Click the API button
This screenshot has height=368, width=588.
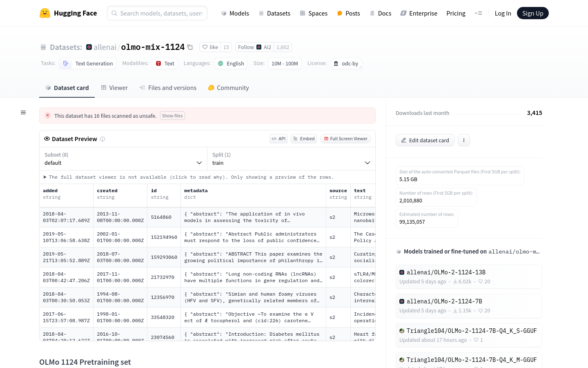278,139
